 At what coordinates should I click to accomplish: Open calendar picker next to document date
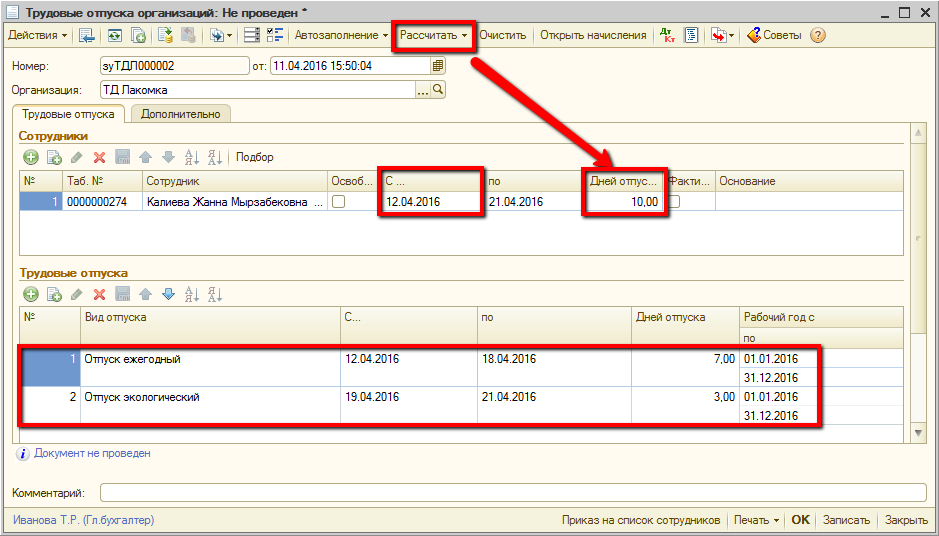click(437, 66)
